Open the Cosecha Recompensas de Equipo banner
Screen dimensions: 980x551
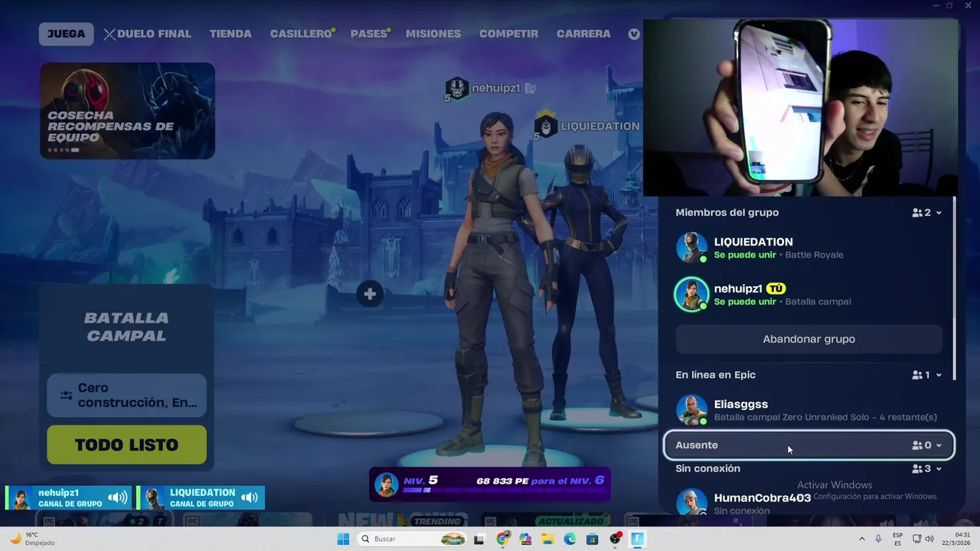[x=127, y=111]
